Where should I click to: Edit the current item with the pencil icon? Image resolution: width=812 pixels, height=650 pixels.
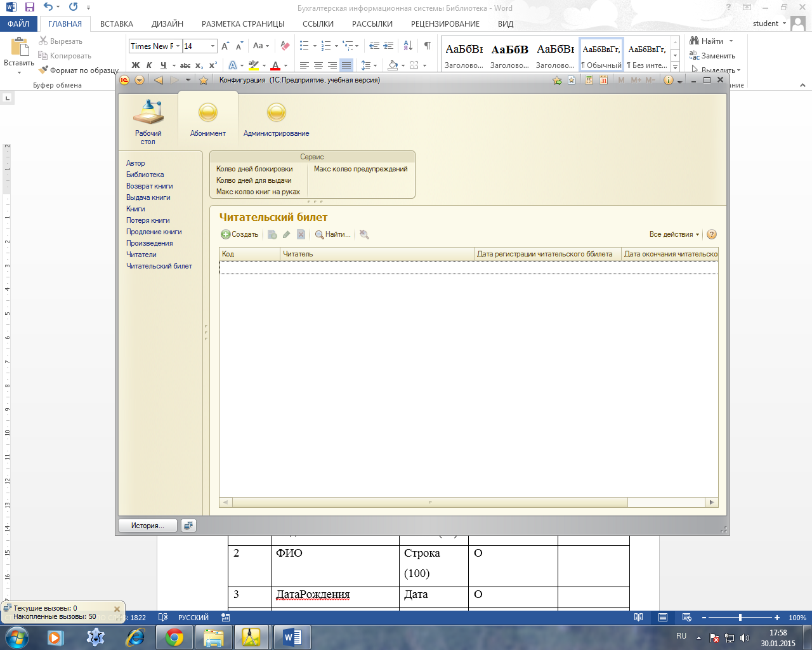click(287, 234)
